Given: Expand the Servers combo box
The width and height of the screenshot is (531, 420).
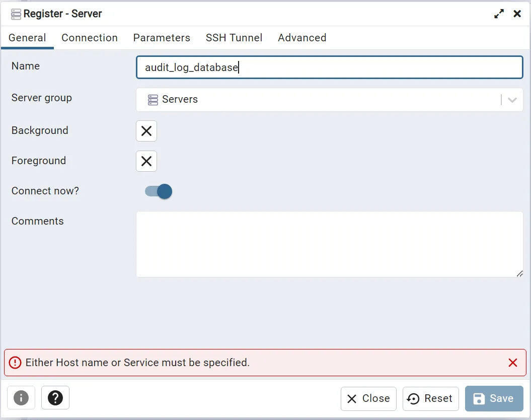Looking at the screenshot, I should [x=322, y=100].
